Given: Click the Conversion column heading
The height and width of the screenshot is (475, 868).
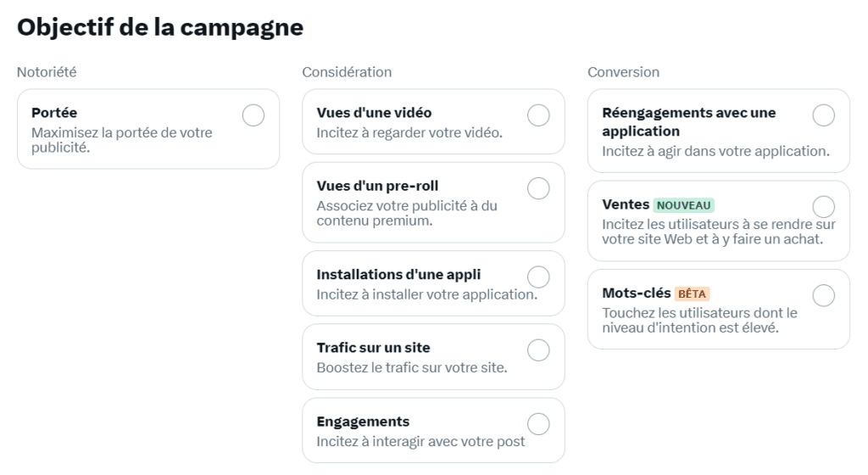Looking at the screenshot, I should pyautogui.click(x=623, y=72).
